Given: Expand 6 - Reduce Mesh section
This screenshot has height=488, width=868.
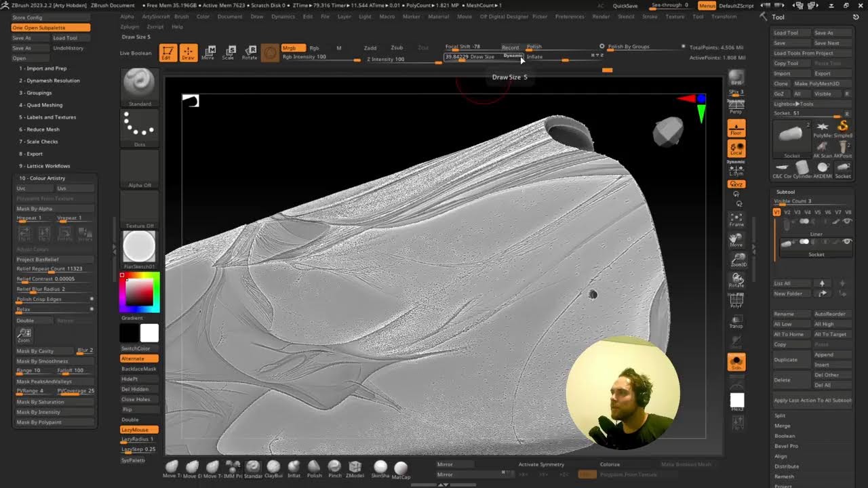Looking at the screenshot, I should pyautogui.click(x=39, y=129).
